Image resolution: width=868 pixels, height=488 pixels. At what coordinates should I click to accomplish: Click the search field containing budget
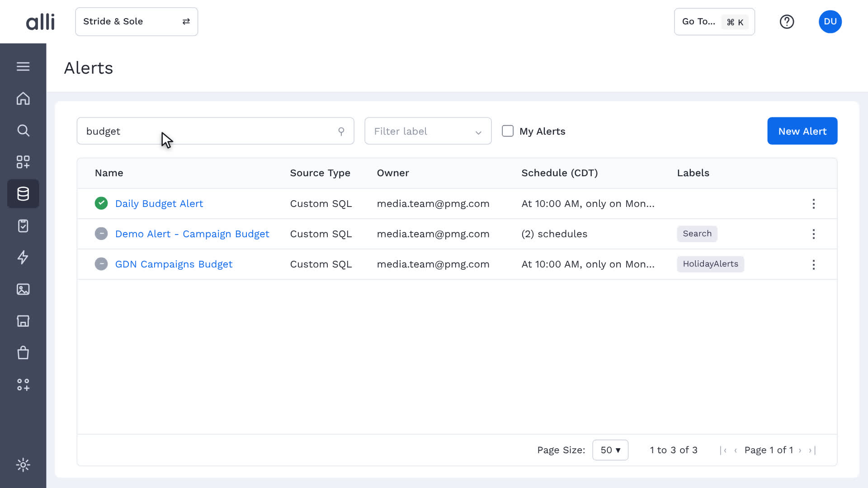click(215, 131)
